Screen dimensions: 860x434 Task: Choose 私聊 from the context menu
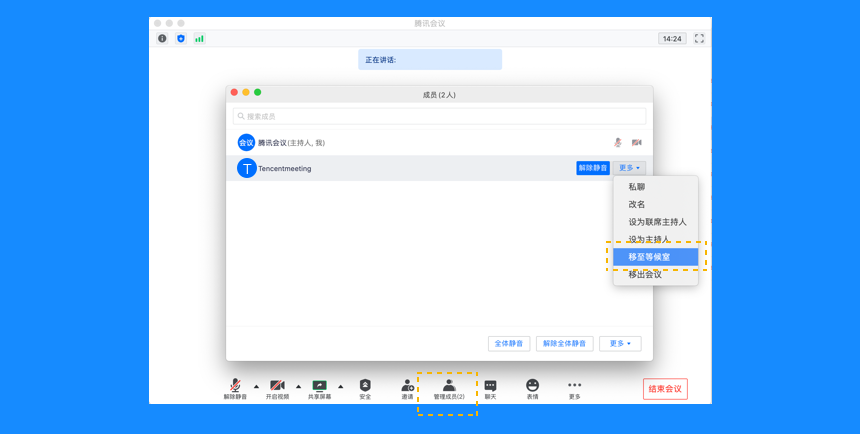(x=655, y=187)
